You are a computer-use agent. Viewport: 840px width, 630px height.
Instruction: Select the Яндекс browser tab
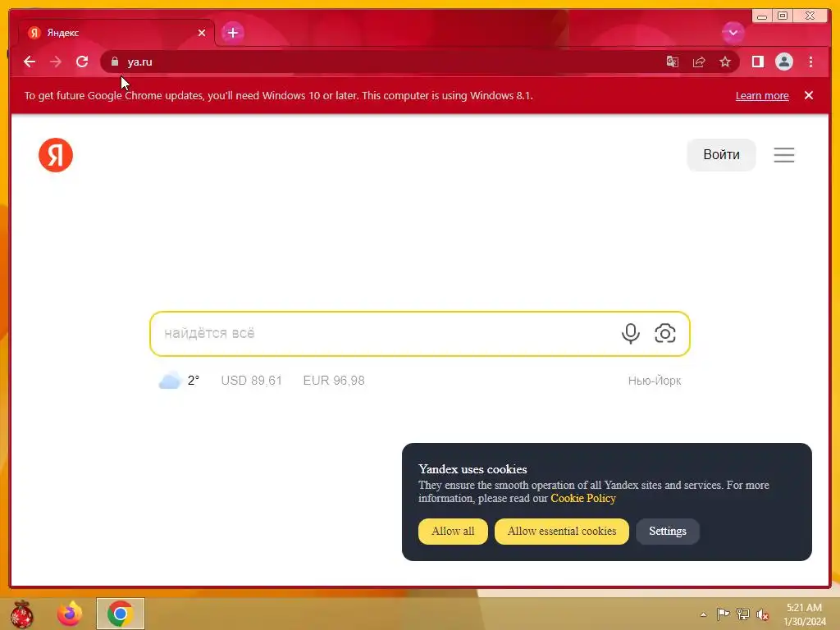point(116,33)
